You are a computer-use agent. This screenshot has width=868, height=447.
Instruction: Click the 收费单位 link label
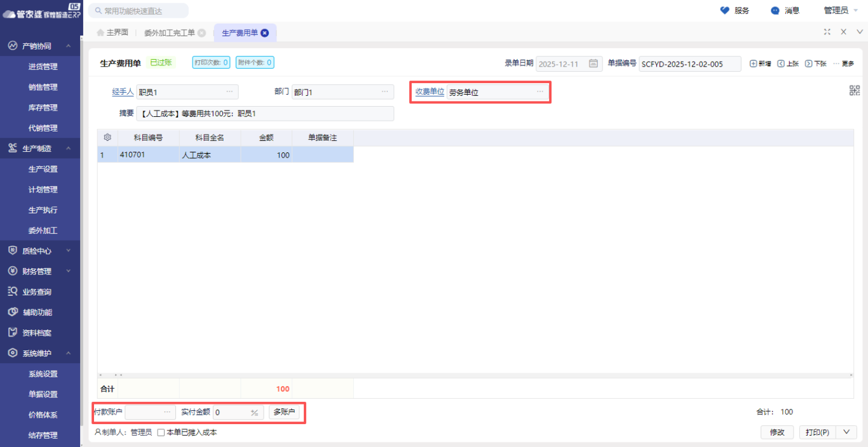pyautogui.click(x=430, y=92)
